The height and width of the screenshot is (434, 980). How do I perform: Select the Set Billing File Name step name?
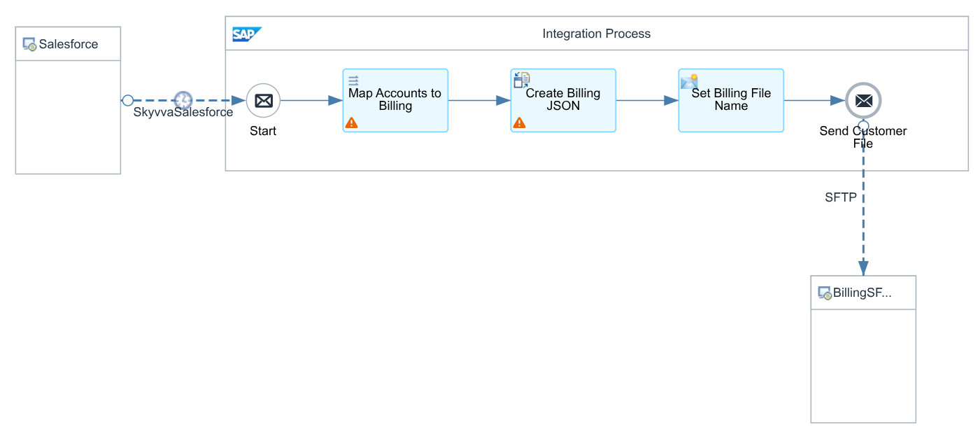(x=731, y=99)
